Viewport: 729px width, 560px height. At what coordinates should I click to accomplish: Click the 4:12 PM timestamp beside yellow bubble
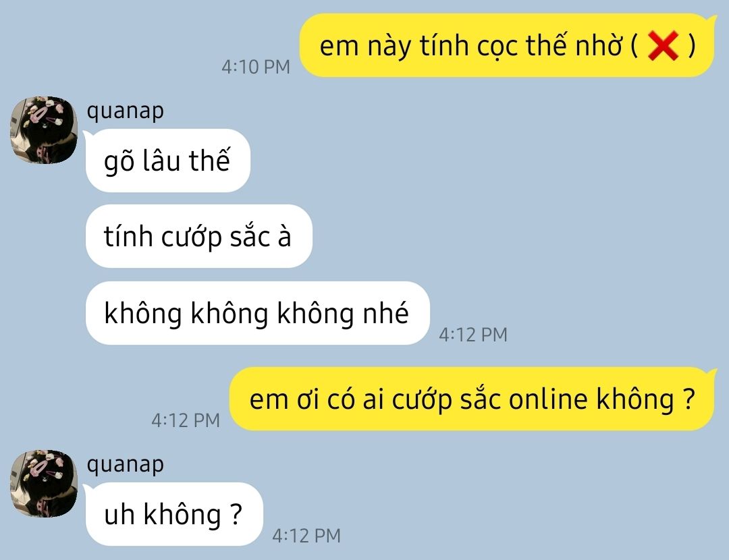[x=186, y=420]
